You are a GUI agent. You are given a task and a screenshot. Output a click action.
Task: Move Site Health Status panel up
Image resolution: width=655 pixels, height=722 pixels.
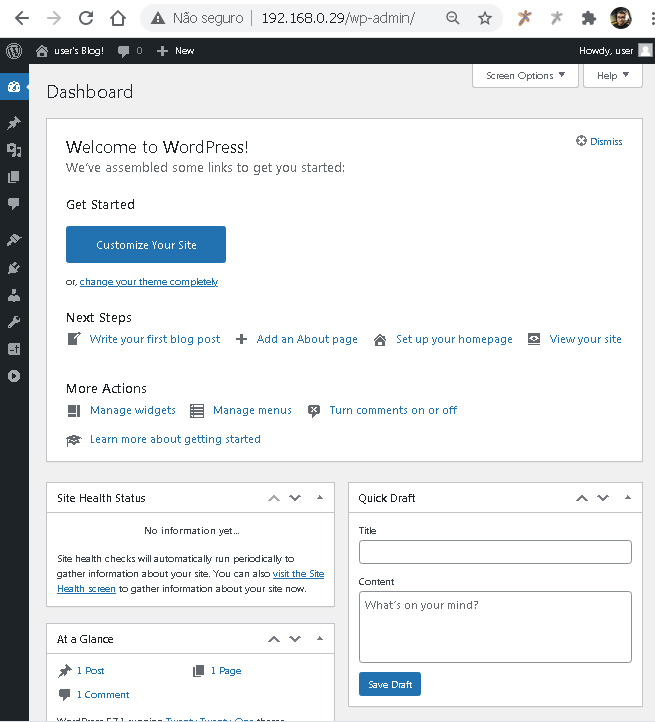[274, 498]
